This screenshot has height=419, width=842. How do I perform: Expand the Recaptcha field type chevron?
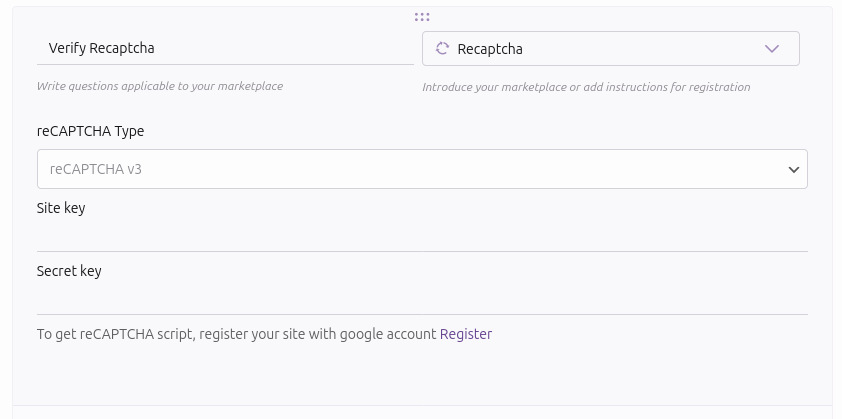pos(771,49)
